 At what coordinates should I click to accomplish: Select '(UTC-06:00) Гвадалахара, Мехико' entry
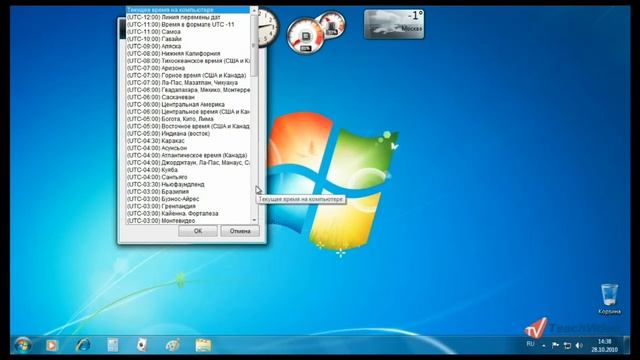(188, 90)
